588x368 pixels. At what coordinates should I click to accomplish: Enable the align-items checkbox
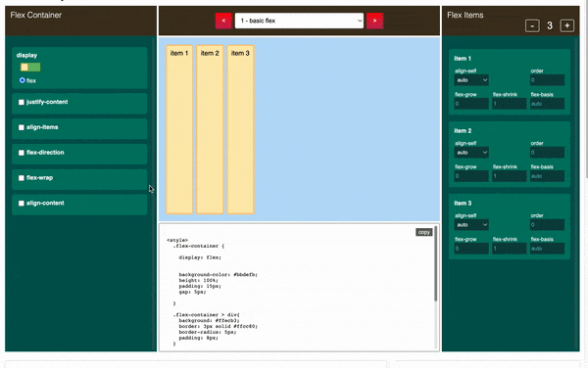pos(22,127)
